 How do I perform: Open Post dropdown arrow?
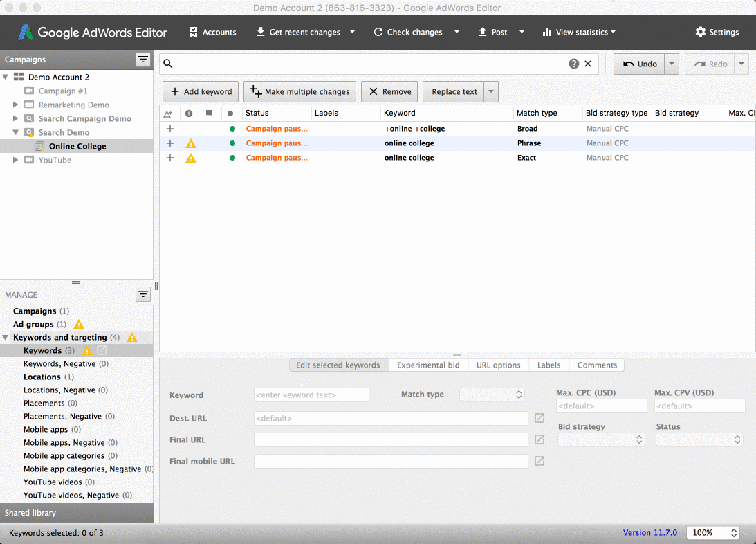click(522, 33)
